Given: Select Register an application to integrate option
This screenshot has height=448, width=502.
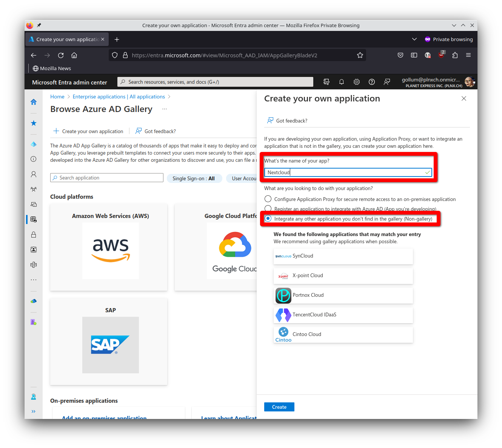Looking at the screenshot, I should coord(268,209).
